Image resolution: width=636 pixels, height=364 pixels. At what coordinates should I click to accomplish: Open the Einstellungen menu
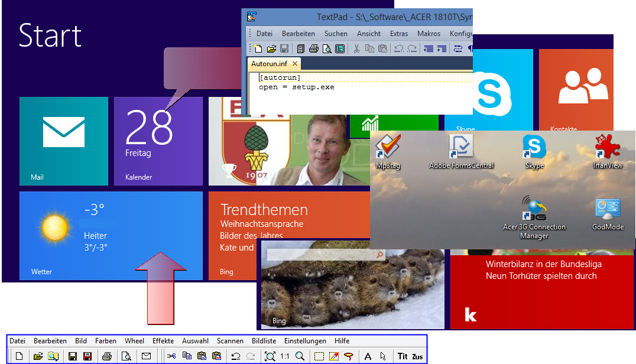pos(305,341)
